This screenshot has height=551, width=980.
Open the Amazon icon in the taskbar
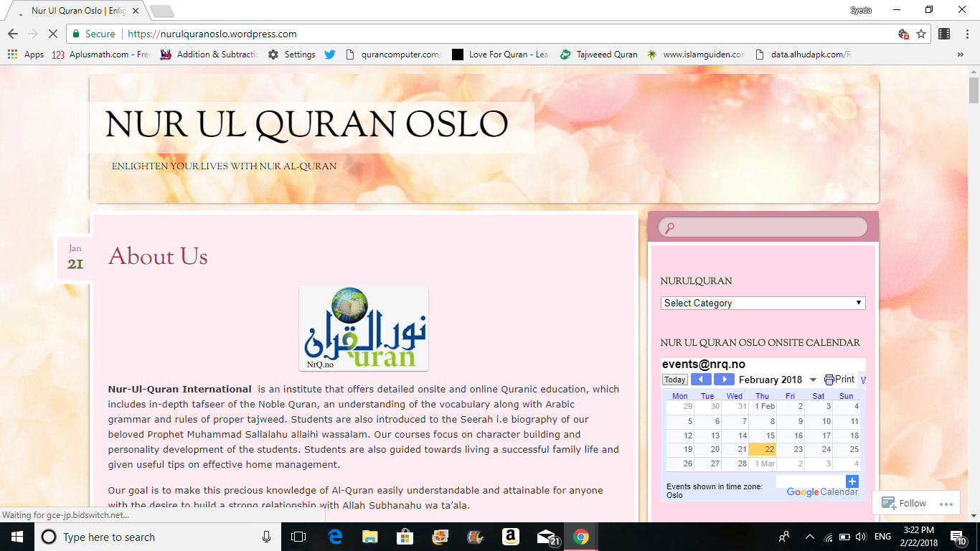[510, 537]
